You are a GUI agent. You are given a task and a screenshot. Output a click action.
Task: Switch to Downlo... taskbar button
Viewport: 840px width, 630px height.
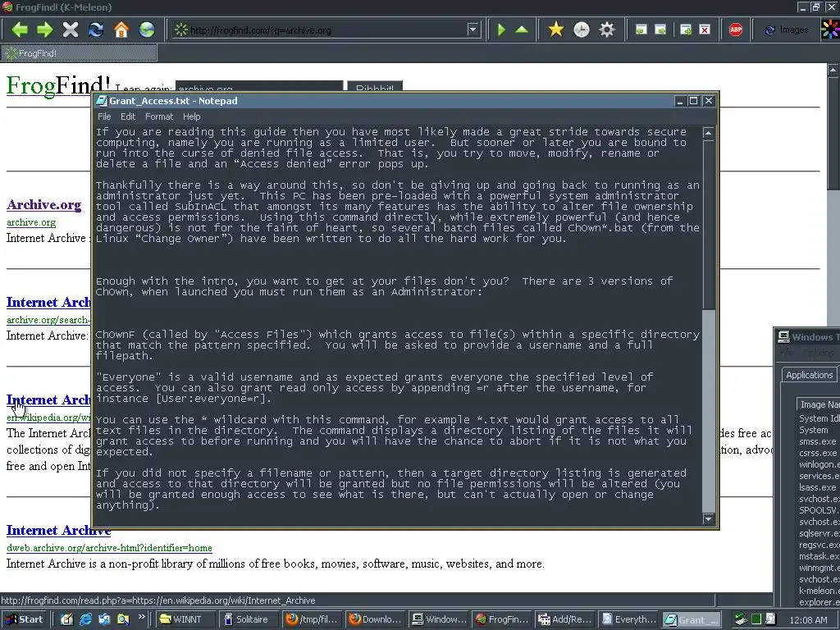coord(375,619)
